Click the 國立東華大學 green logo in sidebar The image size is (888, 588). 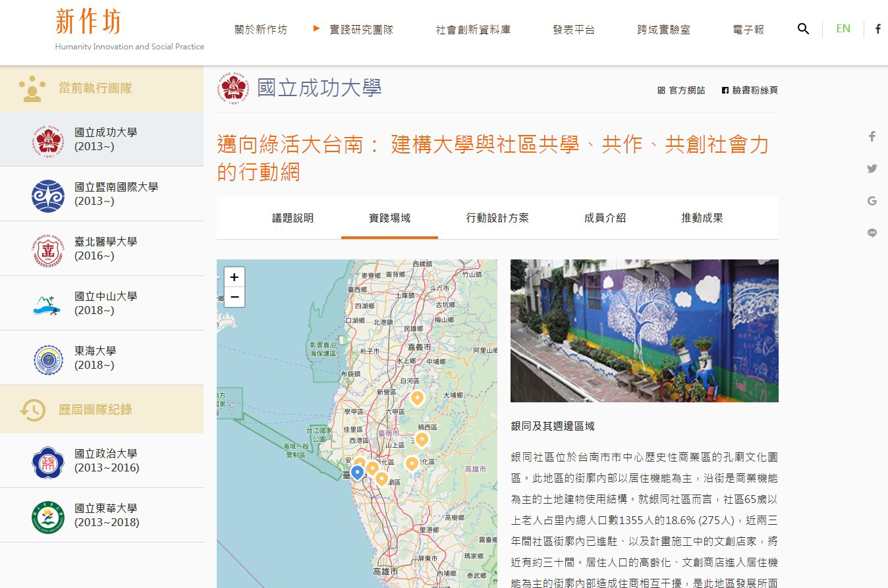click(48, 517)
